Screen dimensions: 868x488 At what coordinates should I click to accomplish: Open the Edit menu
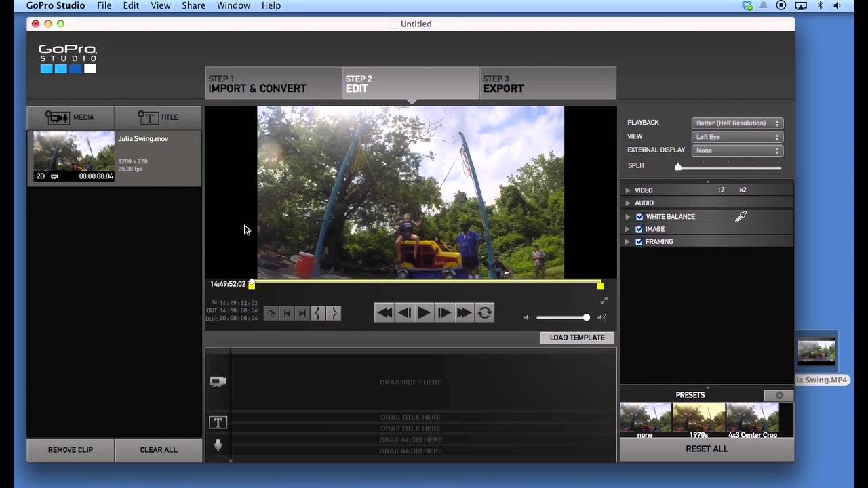coord(131,5)
